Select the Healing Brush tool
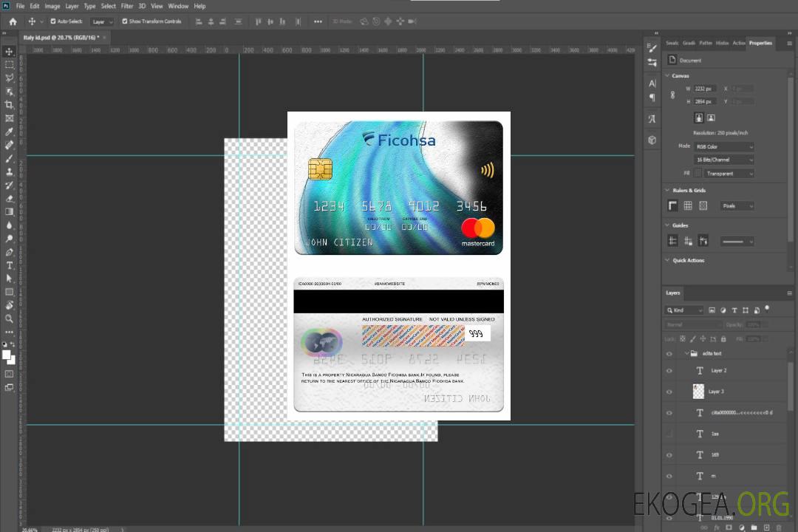Viewport: 798px width, 532px height. 9,145
